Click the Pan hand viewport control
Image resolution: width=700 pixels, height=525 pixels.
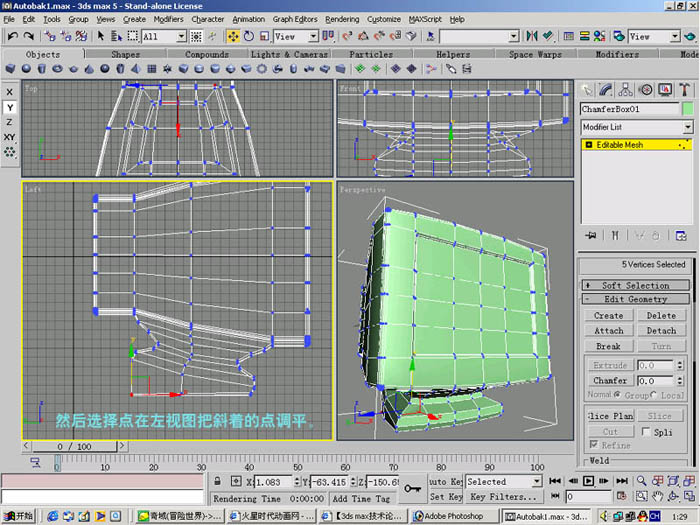click(657, 496)
